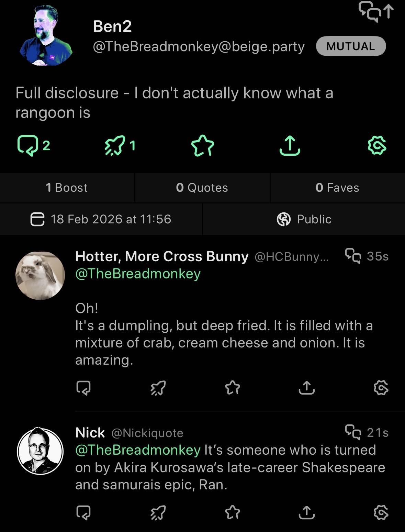Open @TheBreadmonkey mention in Bunny's reply
This screenshot has height=532, width=405.
point(138,274)
